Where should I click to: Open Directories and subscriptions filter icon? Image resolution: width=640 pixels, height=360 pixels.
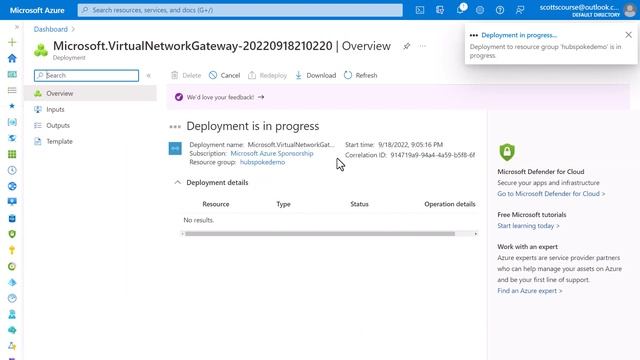[440, 10]
